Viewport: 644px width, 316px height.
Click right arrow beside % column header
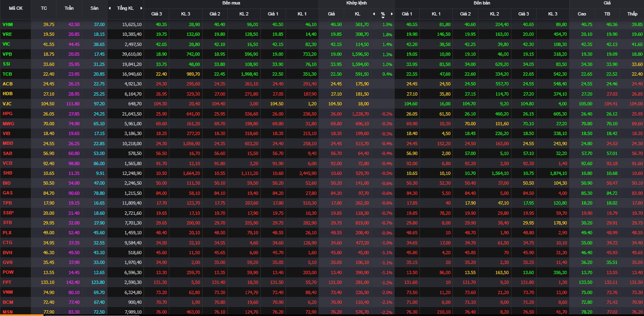(392, 14)
